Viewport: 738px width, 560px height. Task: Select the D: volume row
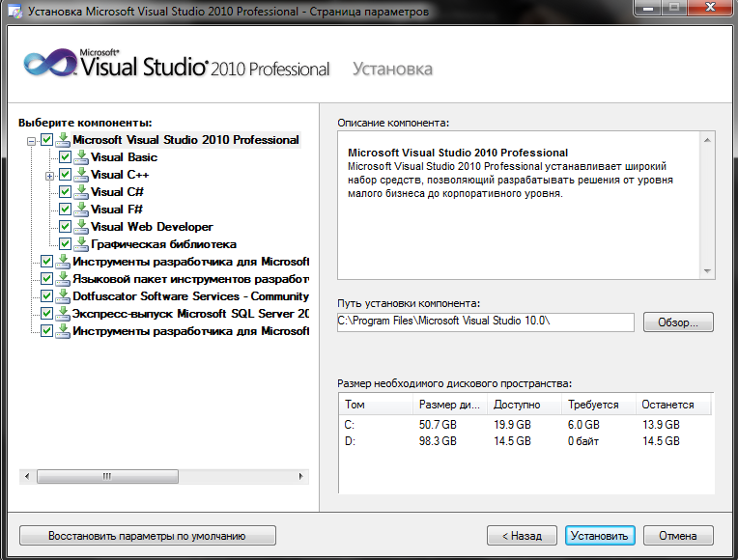click(525, 441)
